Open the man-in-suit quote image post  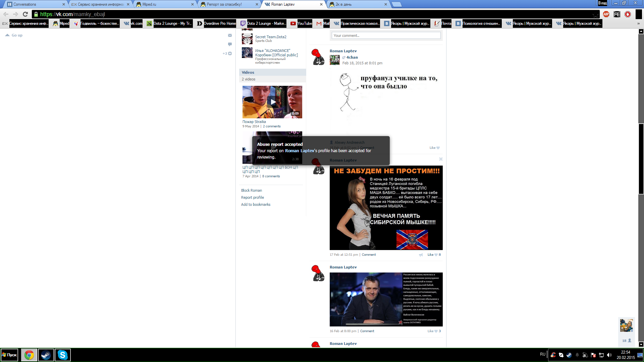point(386,299)
